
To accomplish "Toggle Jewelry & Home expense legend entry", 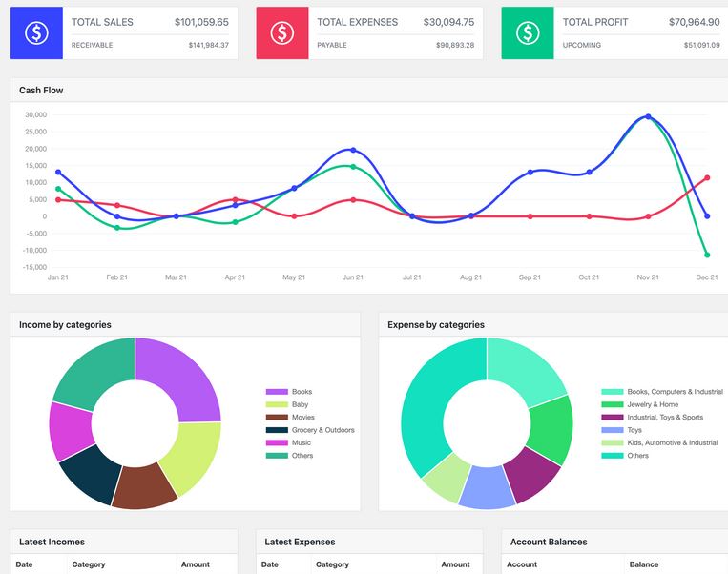I will 653,404.
